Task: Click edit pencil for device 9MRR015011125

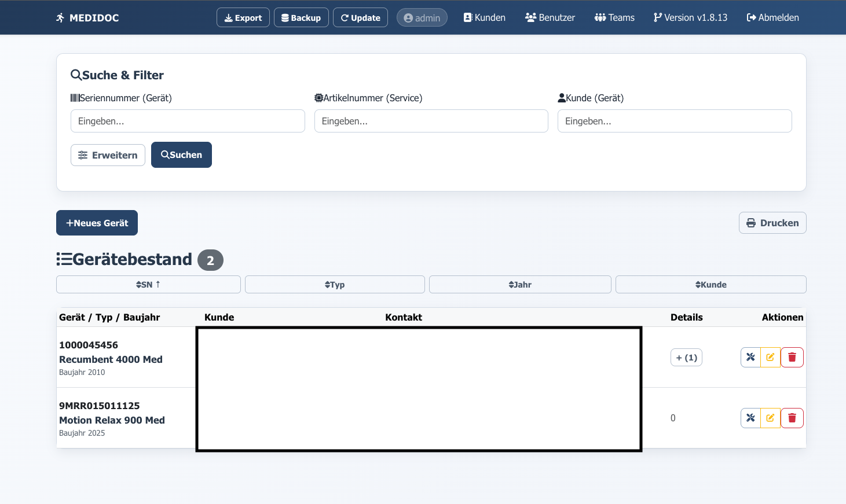Action: (770, 418)
